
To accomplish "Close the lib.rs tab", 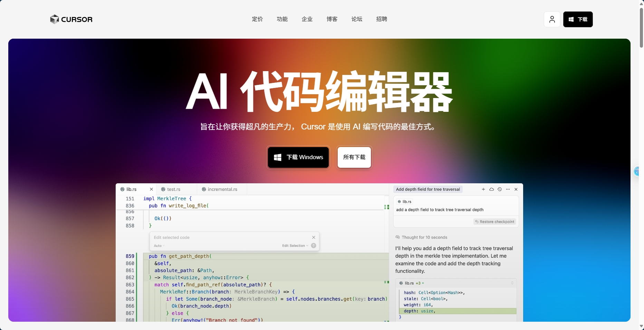I will coord(151,189).
